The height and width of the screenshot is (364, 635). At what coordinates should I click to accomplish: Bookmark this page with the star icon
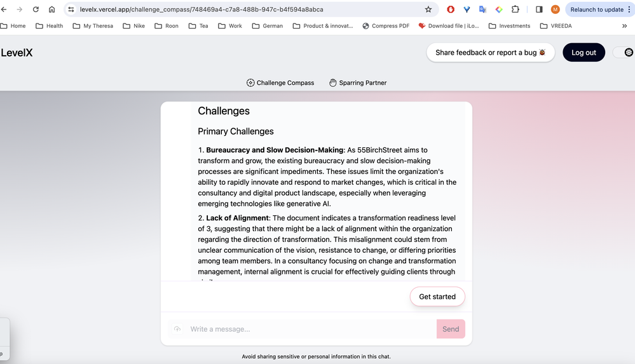[x=428, y=10]
